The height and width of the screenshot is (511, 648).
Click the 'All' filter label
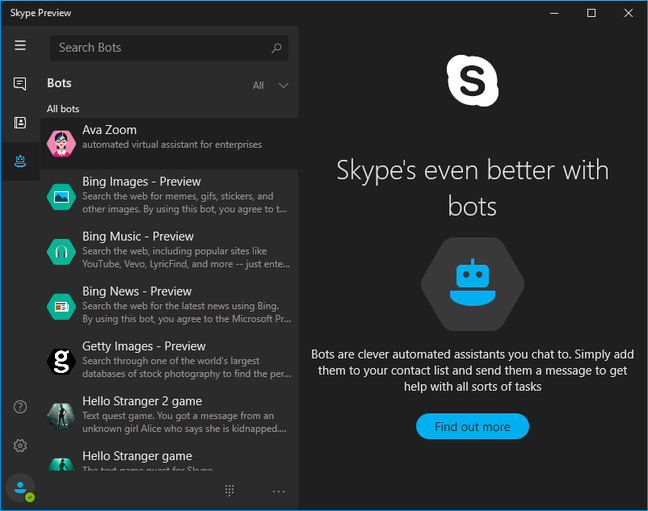(x=258, y=86)
